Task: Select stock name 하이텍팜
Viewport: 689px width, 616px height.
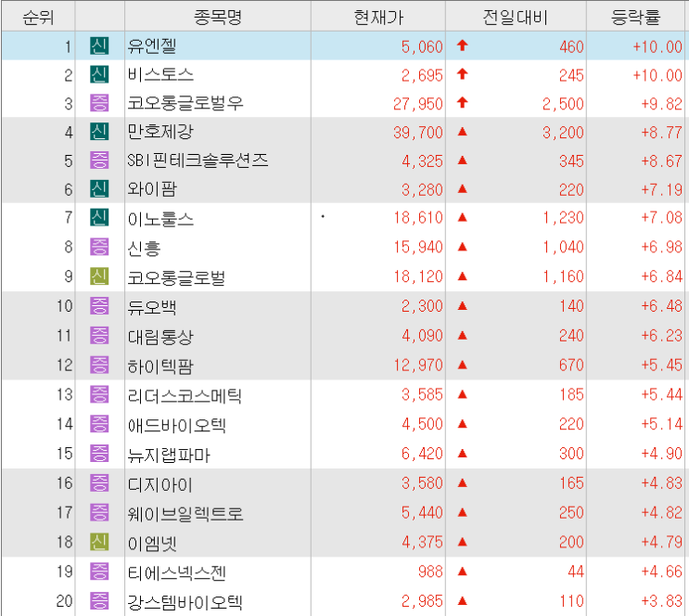Action: 160,366
